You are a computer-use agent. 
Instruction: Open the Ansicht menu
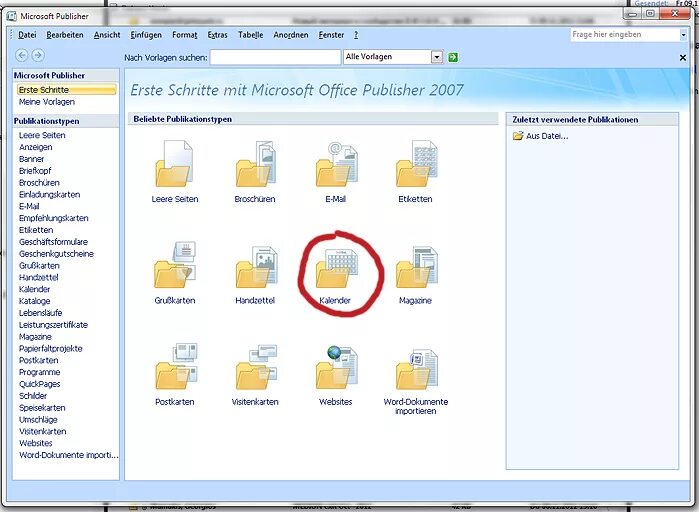coord(107,35)
